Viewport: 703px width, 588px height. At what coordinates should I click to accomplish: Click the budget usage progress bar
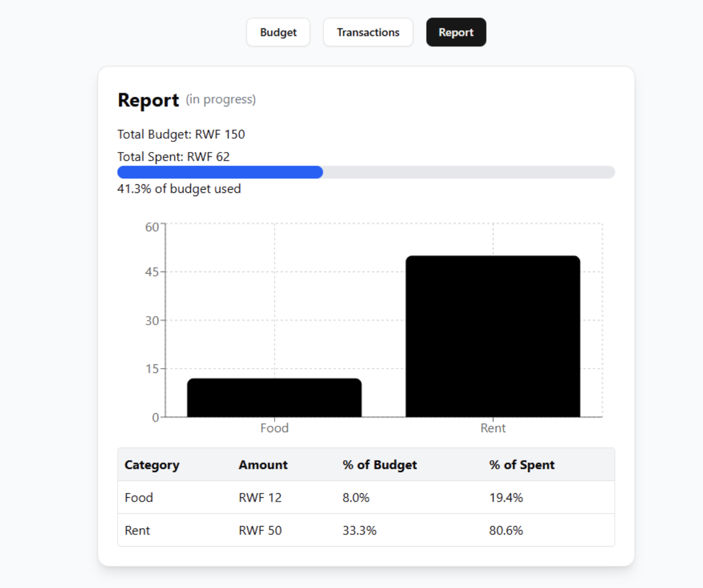tap(365, 172)
